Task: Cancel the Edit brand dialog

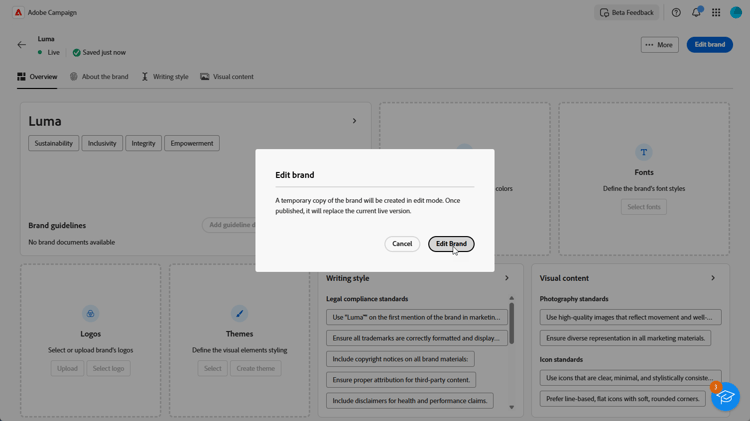Action: (402, 244)
